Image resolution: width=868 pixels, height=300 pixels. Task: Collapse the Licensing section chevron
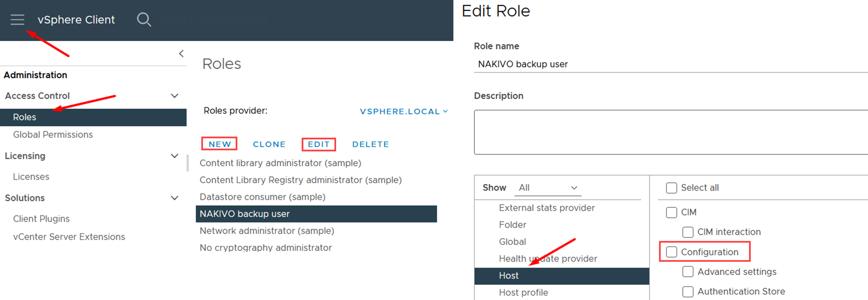pos(174,156)
